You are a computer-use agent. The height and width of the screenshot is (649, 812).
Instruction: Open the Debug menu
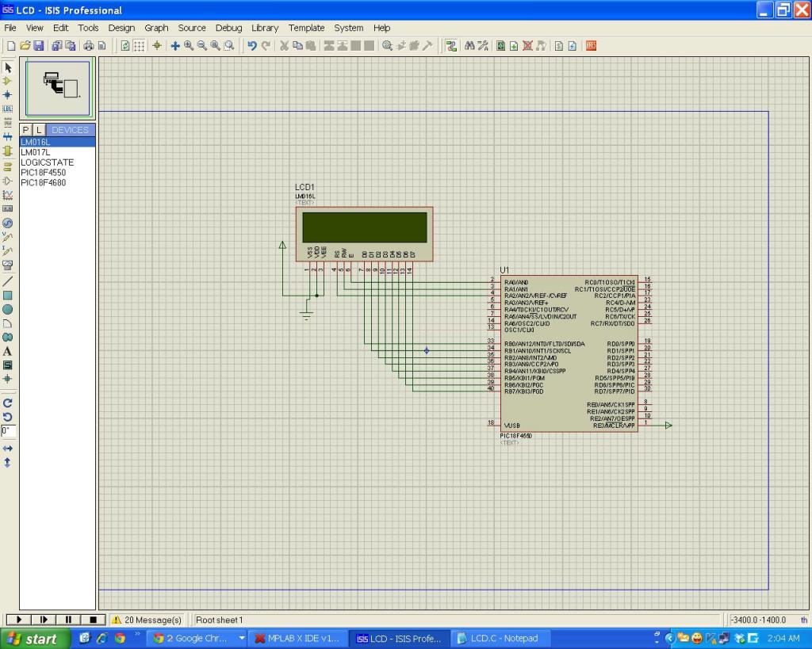pos(228,28)
